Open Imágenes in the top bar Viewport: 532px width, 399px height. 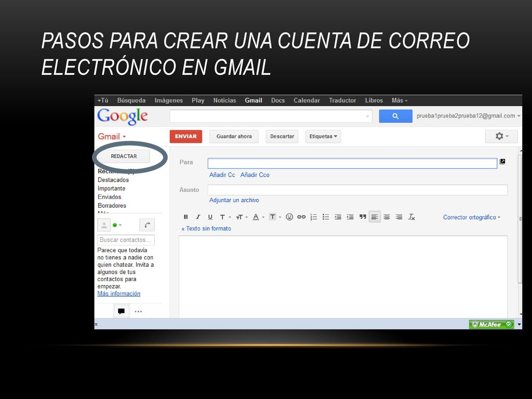click(x=169, y=100)
